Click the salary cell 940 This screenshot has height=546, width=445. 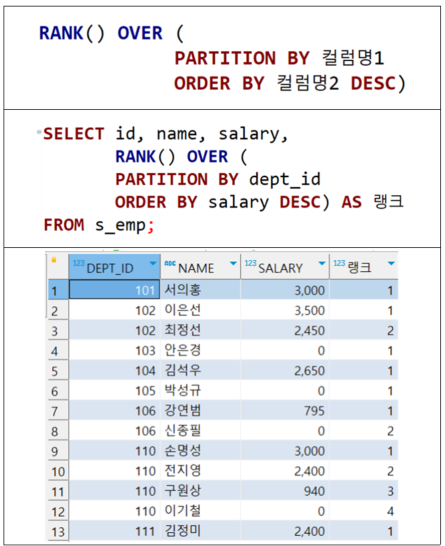click(285, 491)
